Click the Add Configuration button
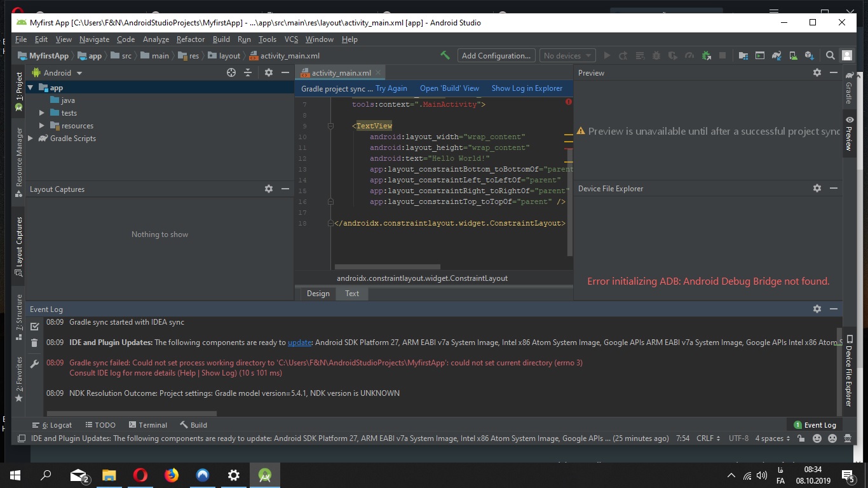Viewport: 868px width, 488px height. point(496,56)
